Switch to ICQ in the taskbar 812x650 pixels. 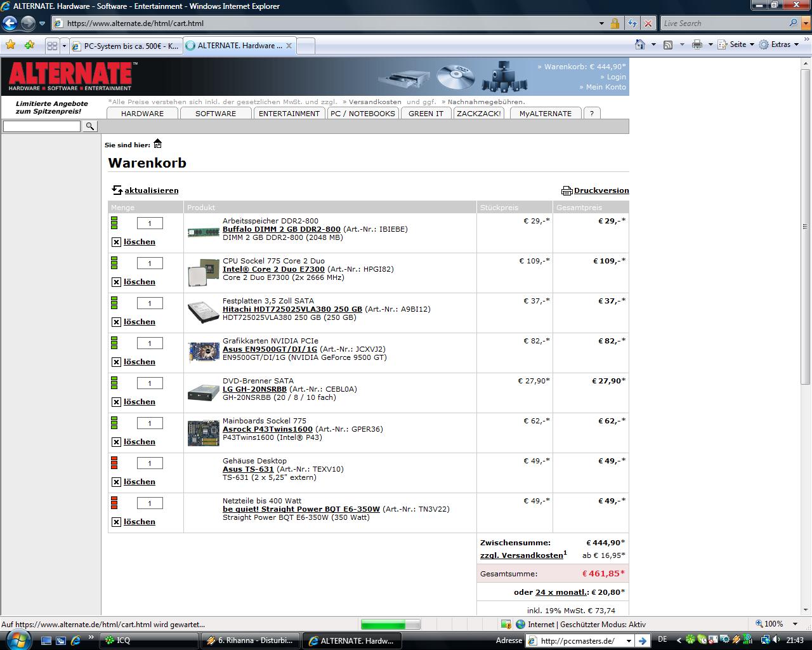click(148, 640)
